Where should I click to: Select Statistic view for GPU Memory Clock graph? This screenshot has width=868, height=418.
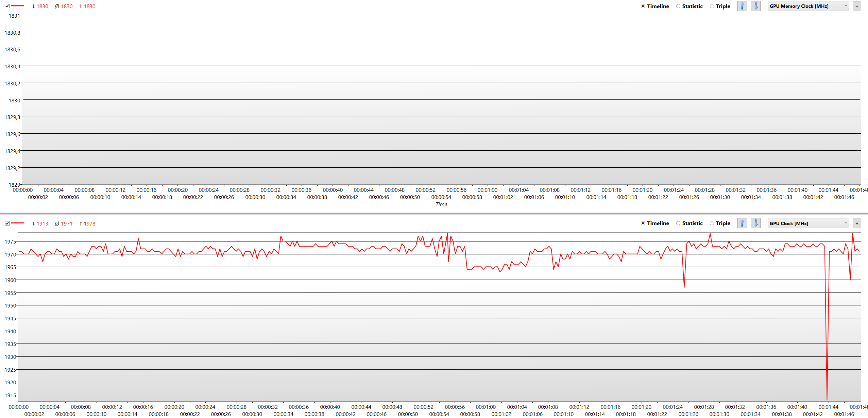(689, 6)
